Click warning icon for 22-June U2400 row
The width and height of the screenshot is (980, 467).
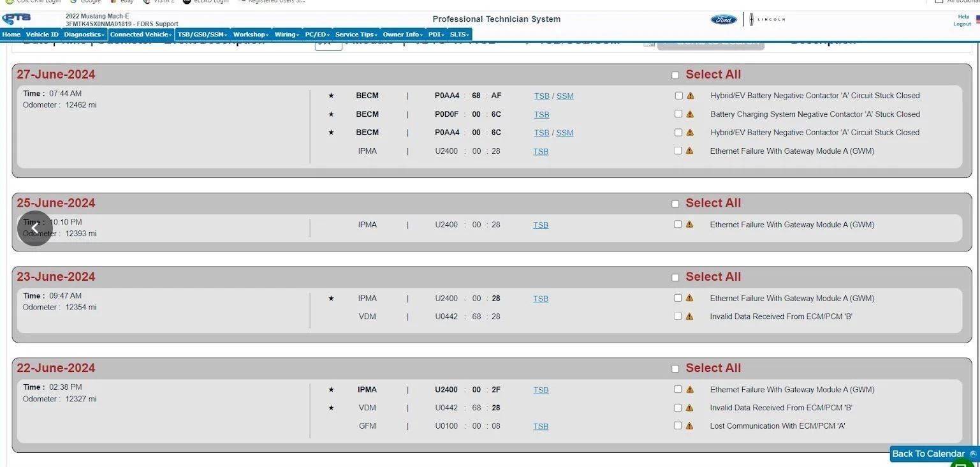pyautogui.click(x=690, y=390)
